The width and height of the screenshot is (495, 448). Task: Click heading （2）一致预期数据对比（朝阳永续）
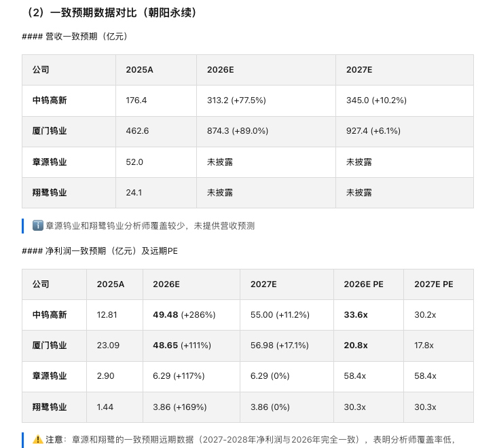[x=110, y=13]
